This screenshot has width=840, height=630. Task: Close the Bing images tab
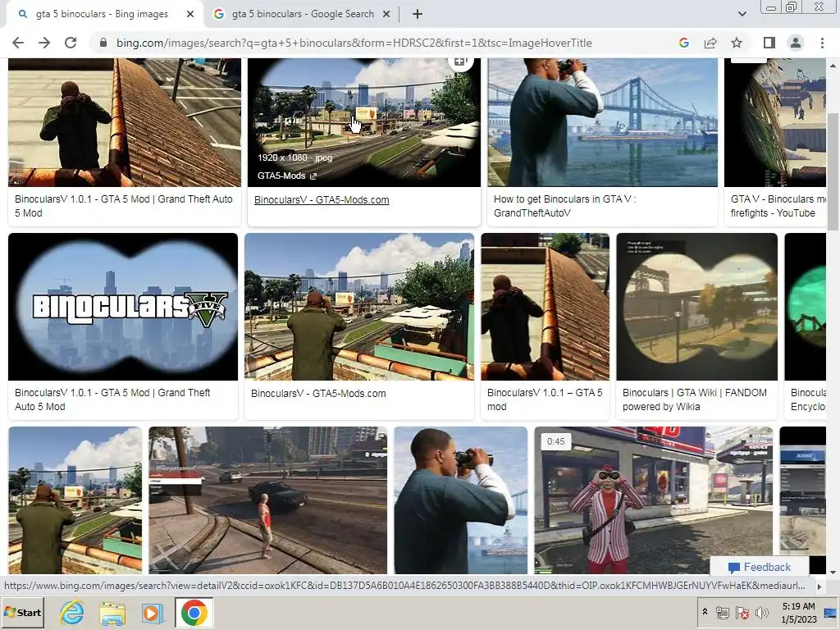point(190,15)
